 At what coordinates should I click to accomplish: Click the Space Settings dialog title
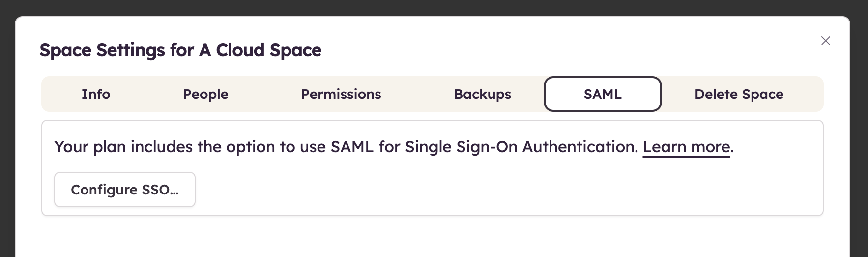click(180, 50)
